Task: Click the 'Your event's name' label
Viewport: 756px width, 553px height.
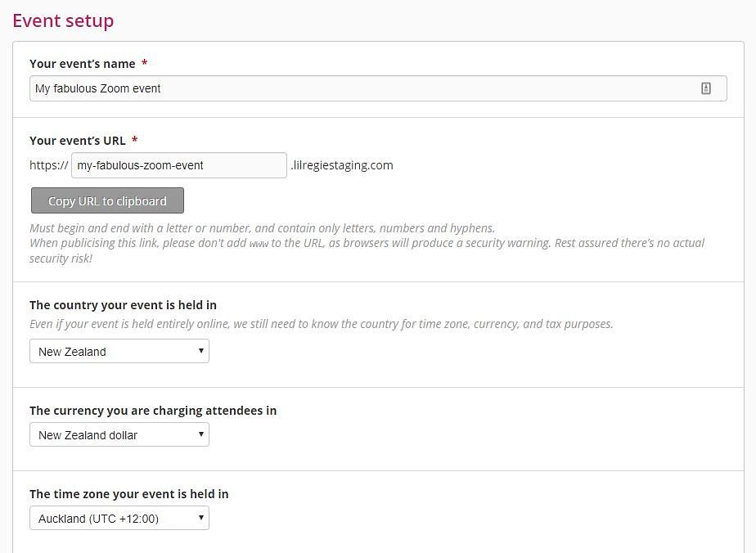Action: click(x=83, y=64)
